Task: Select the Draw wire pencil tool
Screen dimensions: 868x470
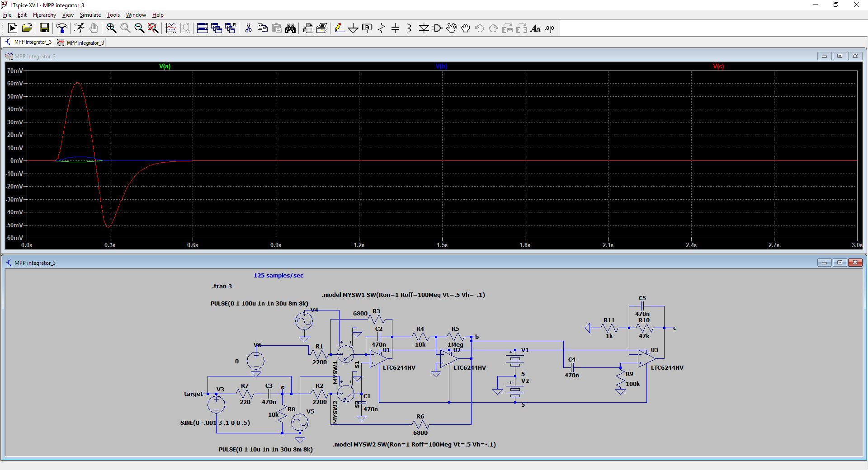Action: click(339, 28)
